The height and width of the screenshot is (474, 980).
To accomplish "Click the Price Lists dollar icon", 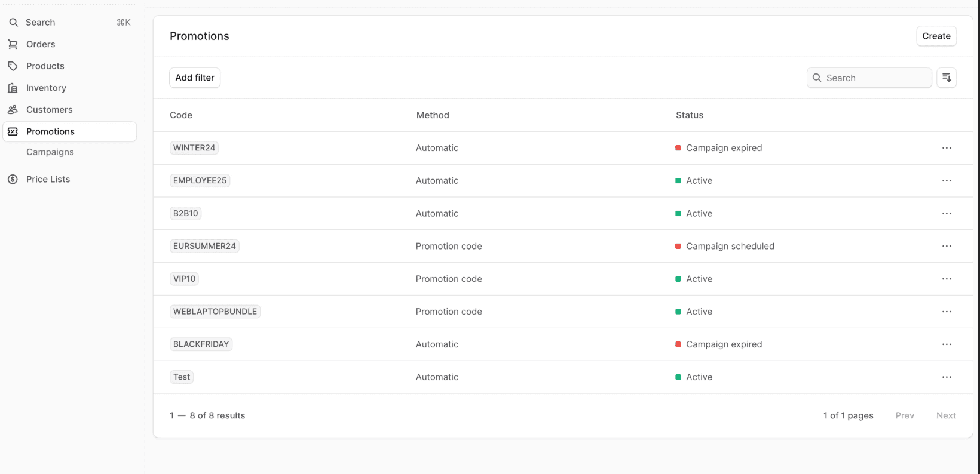I will [13, 179].
